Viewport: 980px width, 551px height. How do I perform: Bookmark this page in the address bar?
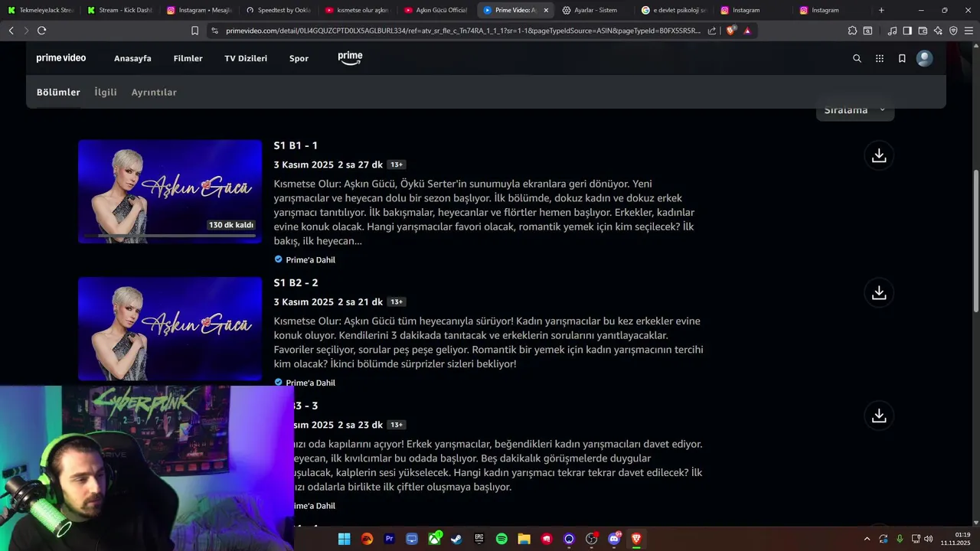click(194, 31)
